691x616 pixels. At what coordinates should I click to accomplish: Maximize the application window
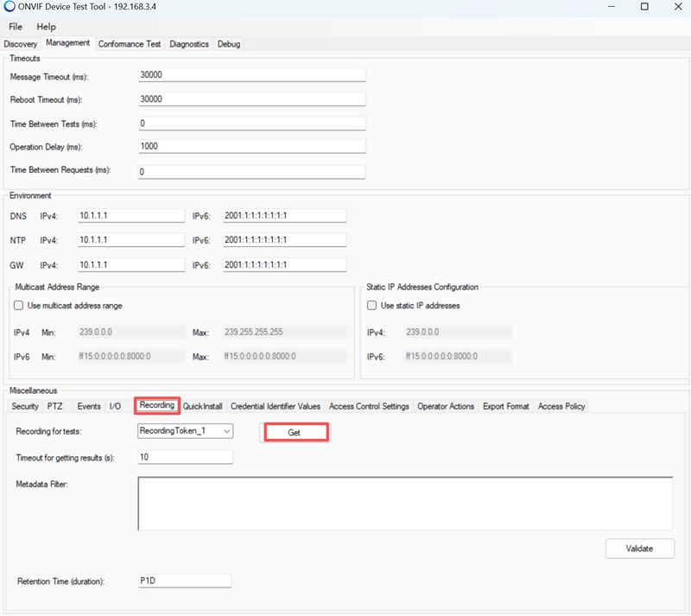644,7
